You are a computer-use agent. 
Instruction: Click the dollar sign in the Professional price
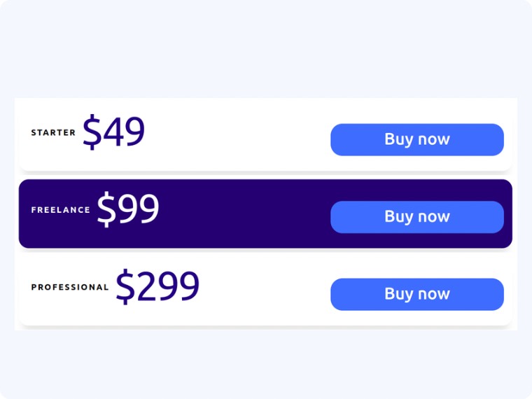pos(125,287)
